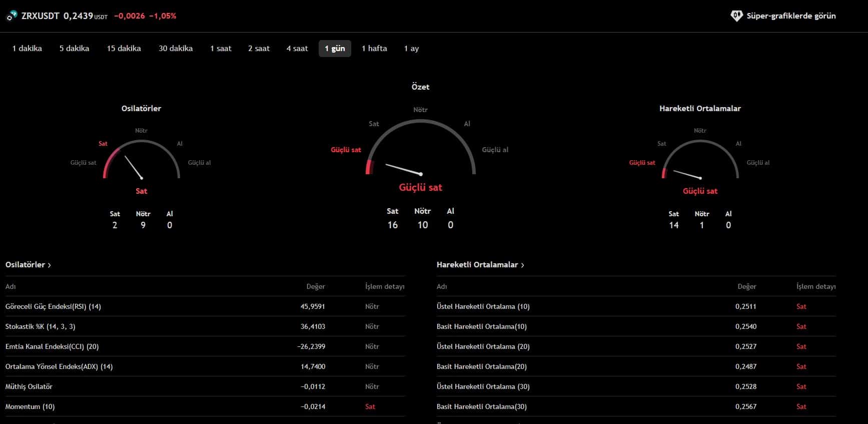Viewport: 868px width, 424px height.
Task: Click Momentum Sat signal
Action: 370,406
